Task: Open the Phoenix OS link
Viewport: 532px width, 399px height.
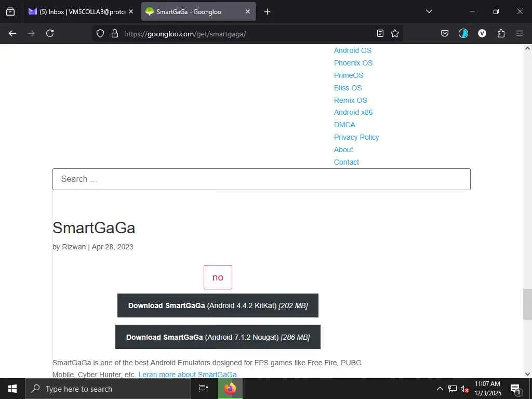Action: pyautogui.click(x=353, y=63)
